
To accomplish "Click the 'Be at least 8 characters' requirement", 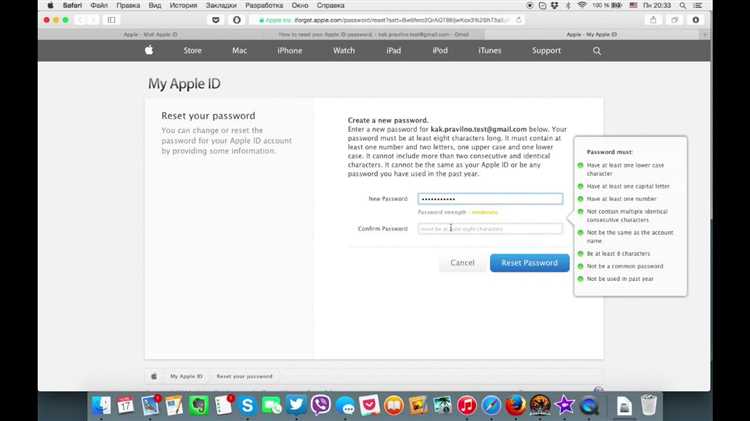I will click(618, 254).
